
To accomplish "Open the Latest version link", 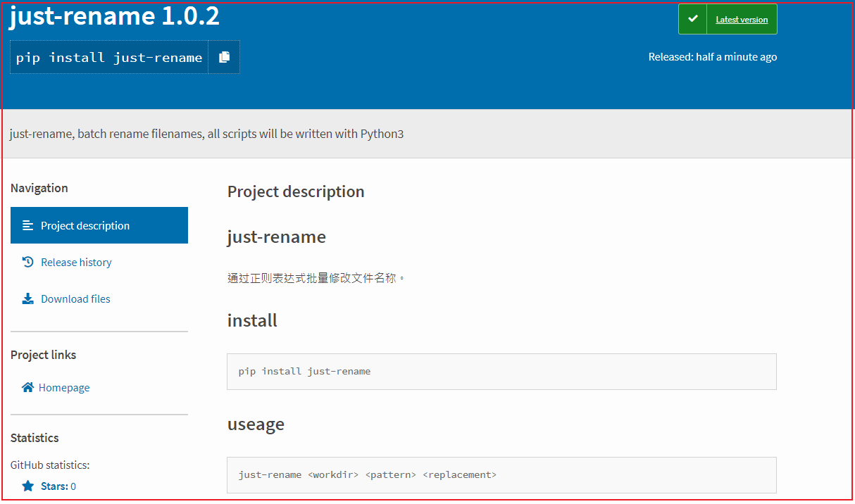I will (742, 20).
